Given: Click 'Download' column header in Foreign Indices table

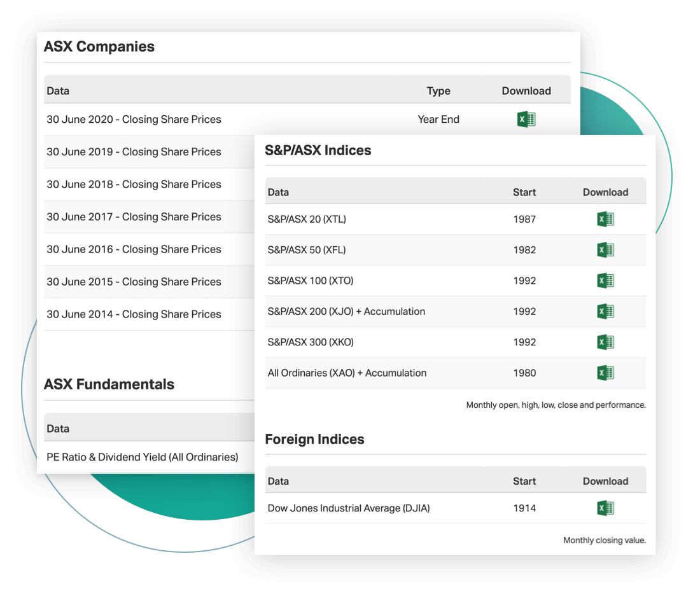Looking at the screenshot, I should coord(606,482).
